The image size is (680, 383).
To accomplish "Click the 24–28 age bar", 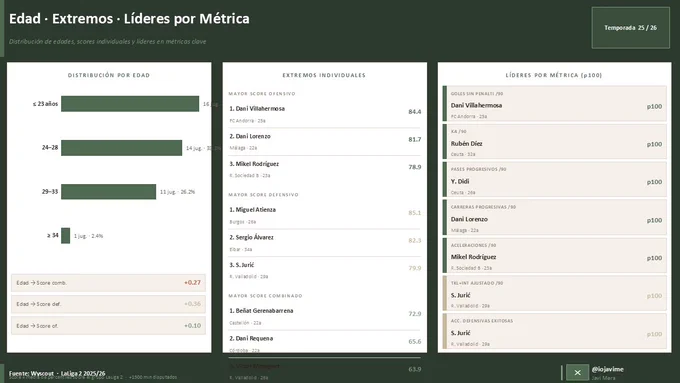I will (x=121, y=147).
